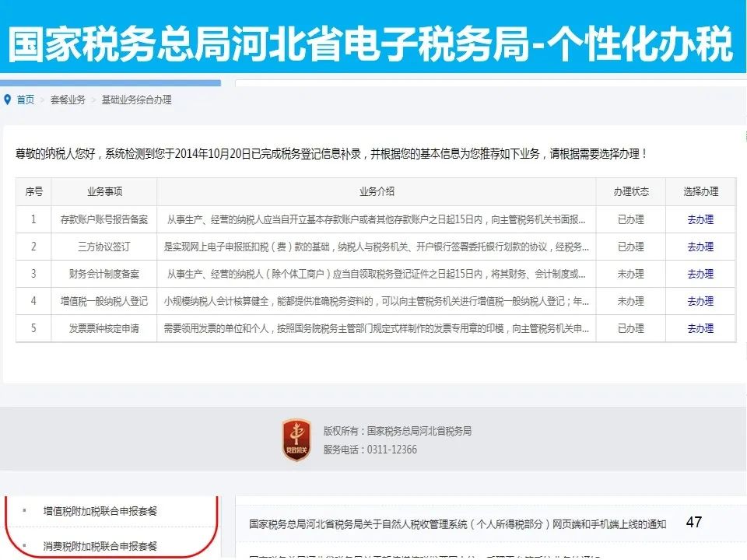Click the 选择办理 column header

[700, 191]
